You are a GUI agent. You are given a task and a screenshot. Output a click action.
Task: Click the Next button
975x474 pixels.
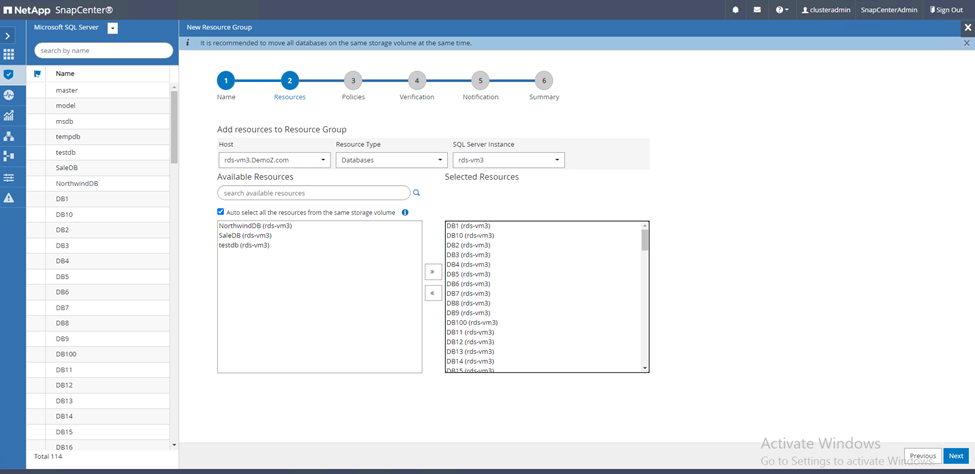tap(956, 456)
